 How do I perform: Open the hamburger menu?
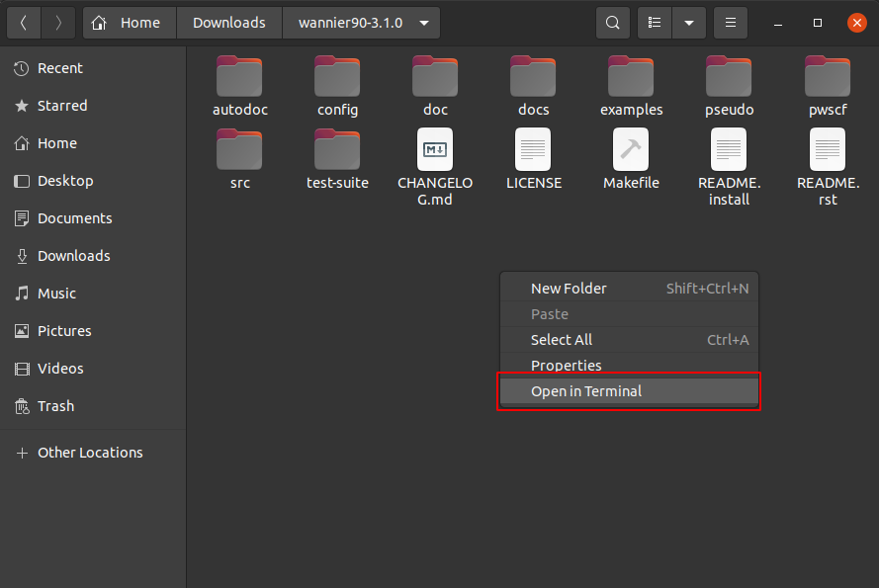731,22
